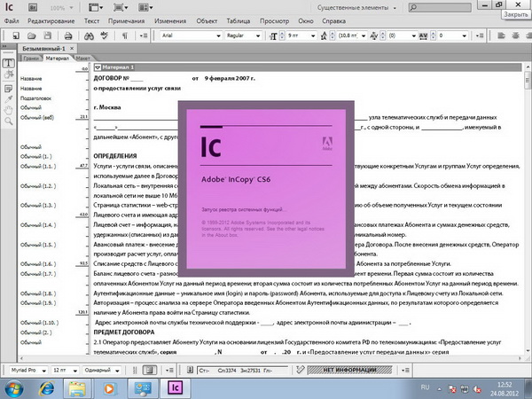
Task: Select the Zoom magnifier tool
Action: 8,121
